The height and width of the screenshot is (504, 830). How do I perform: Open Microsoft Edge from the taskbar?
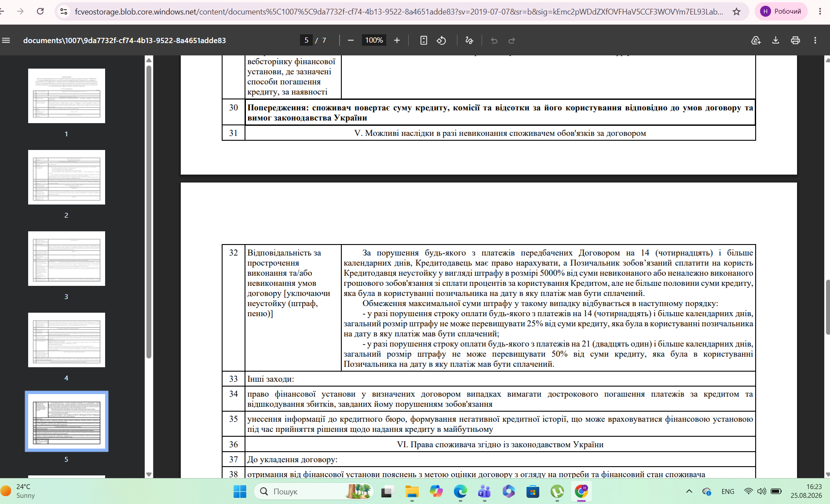click(x=461, y=491)
